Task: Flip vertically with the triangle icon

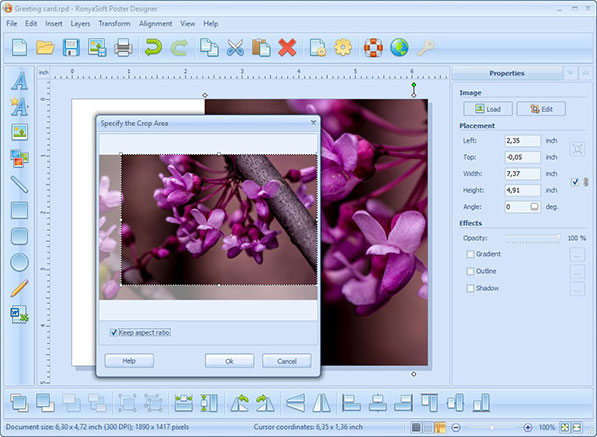Action: coord(295,403)
